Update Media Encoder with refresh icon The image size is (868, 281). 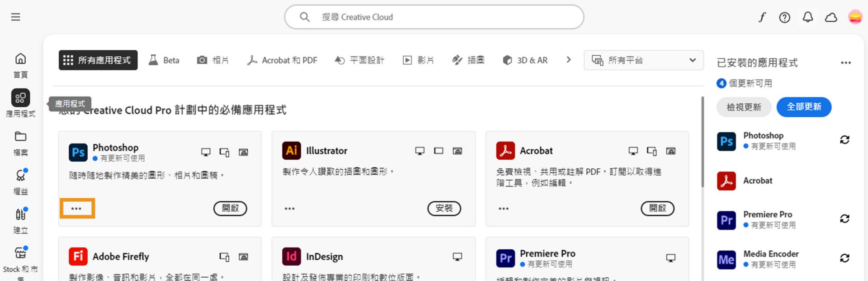(844, 258)
